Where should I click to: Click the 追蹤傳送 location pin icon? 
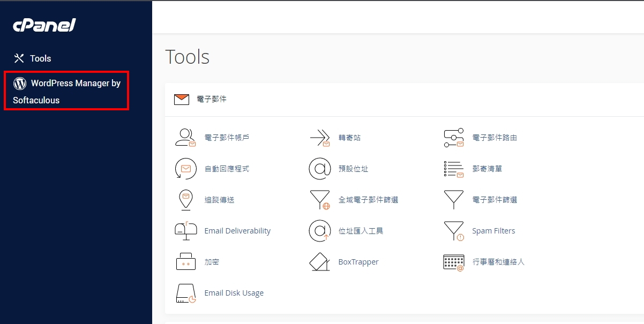(x=185, y=200)
